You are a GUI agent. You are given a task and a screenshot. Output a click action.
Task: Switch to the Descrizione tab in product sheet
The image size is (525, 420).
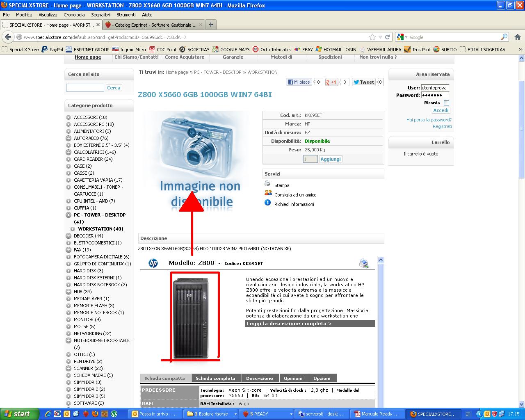260,378
